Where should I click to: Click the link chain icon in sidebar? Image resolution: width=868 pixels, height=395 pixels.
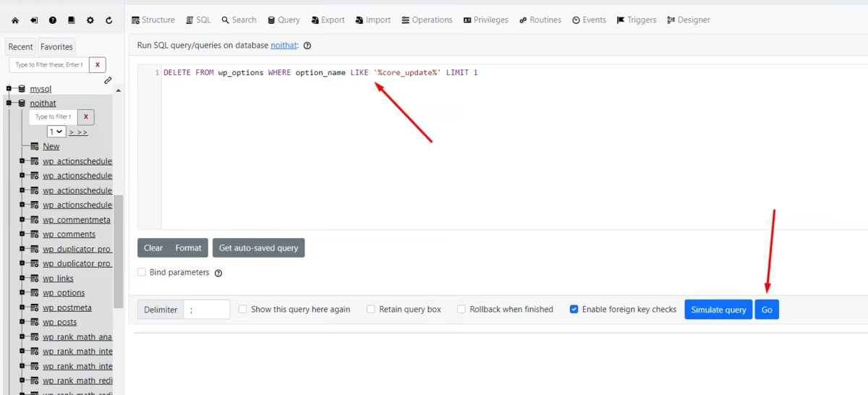pos(108,80)
